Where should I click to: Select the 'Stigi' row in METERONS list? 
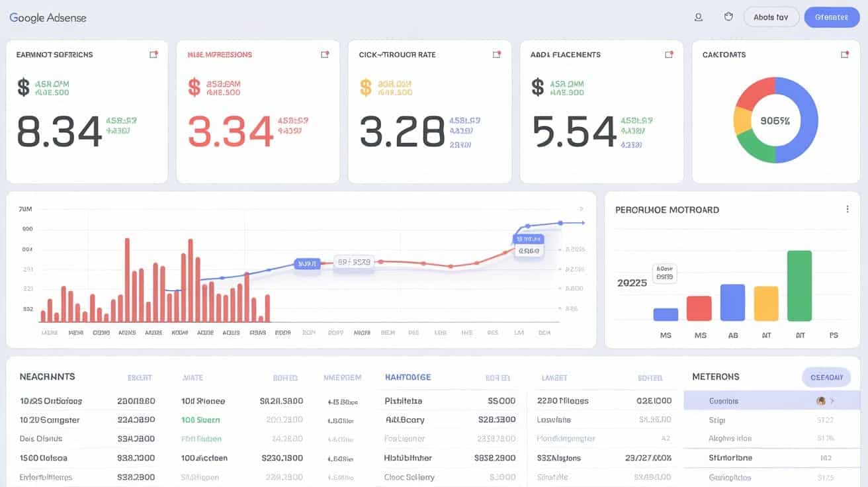tap(771, 420)
